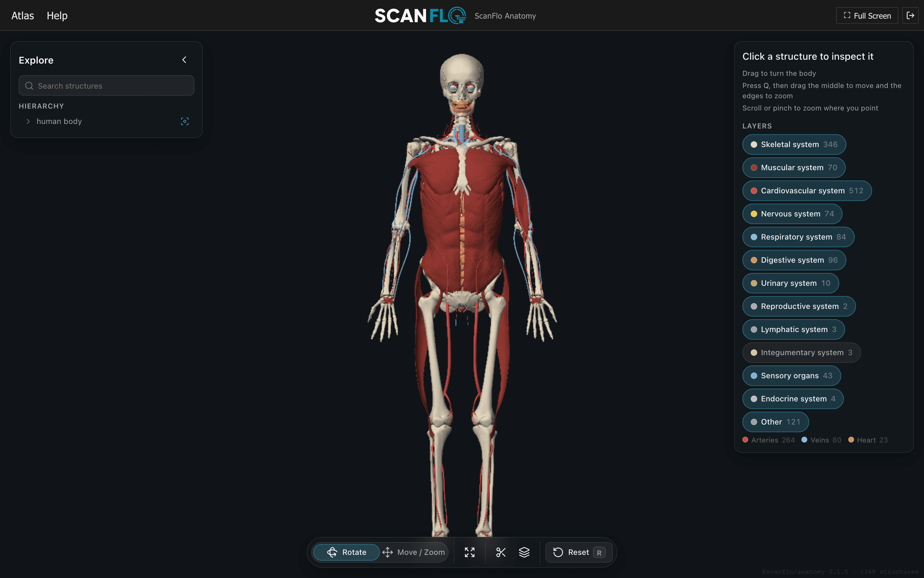Click in the Search structures field
The height and width of the screenshot is (578, 924).
[107, 86]
